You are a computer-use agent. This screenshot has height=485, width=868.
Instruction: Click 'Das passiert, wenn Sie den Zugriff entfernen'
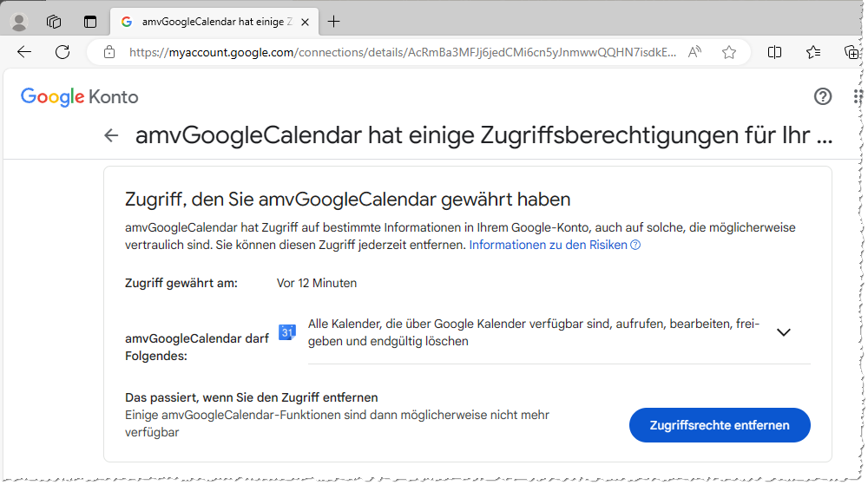tap(252, 397)
